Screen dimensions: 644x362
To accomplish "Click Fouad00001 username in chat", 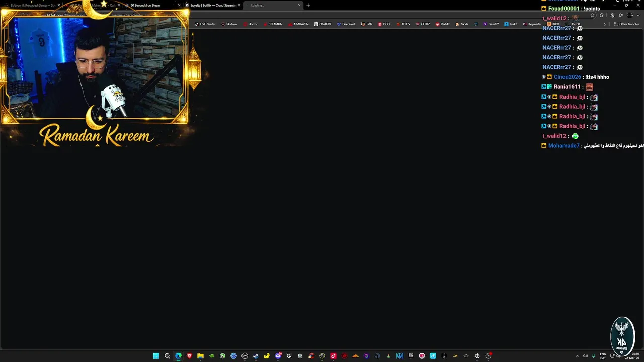I will coord(563,9).
